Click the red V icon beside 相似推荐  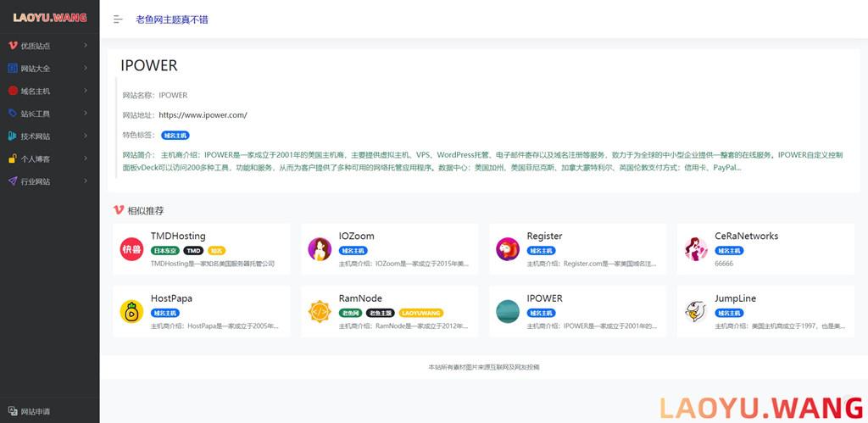coord(119,210)
